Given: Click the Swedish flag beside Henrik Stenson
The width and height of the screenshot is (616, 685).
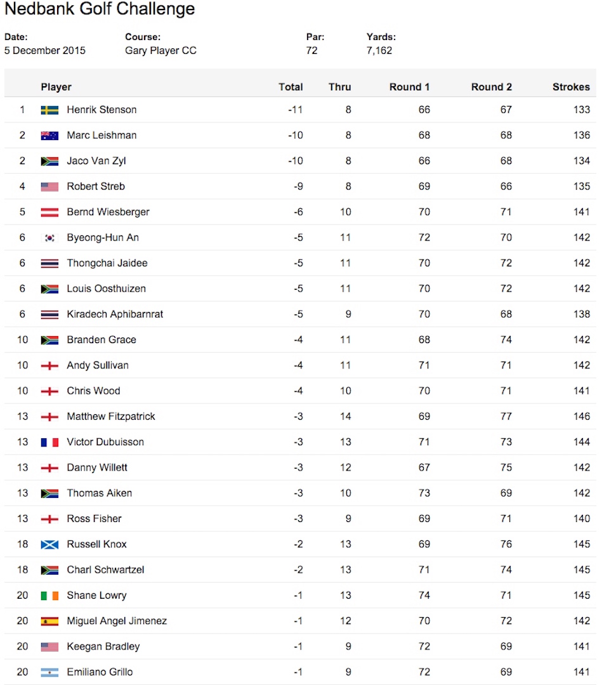Looking at the screenshot, I should (x=49, y=110).
